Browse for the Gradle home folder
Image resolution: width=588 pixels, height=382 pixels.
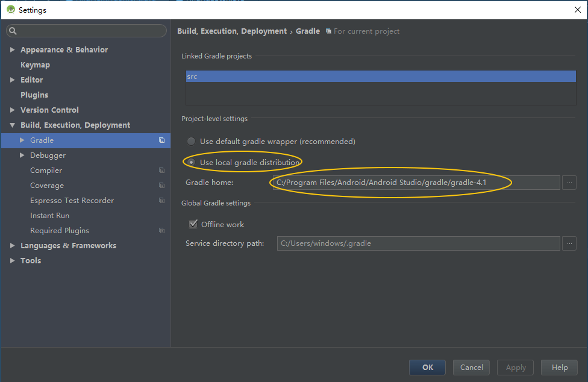569,183
